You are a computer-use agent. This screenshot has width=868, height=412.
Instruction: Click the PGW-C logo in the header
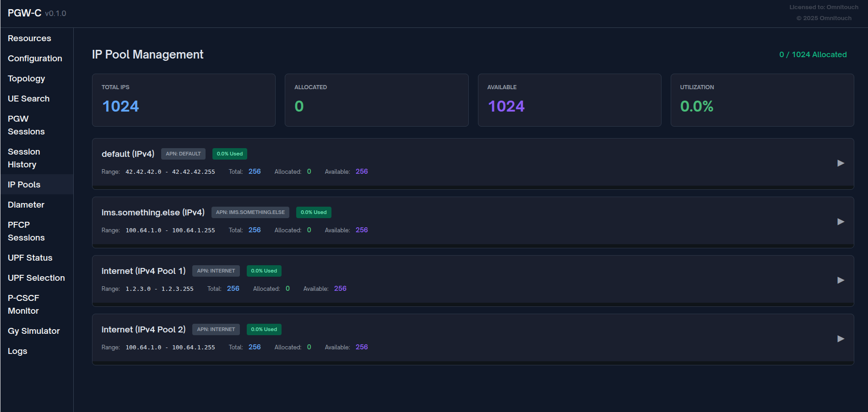pos(24,13)
